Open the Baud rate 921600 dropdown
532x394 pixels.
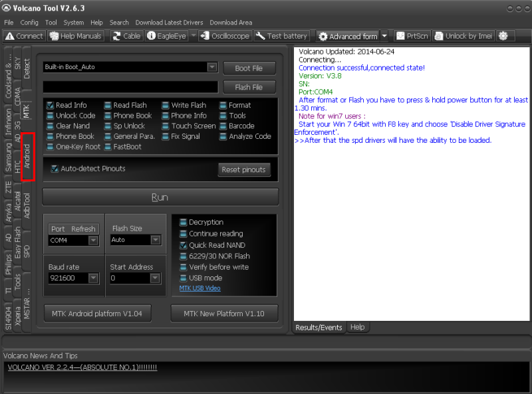93,278
